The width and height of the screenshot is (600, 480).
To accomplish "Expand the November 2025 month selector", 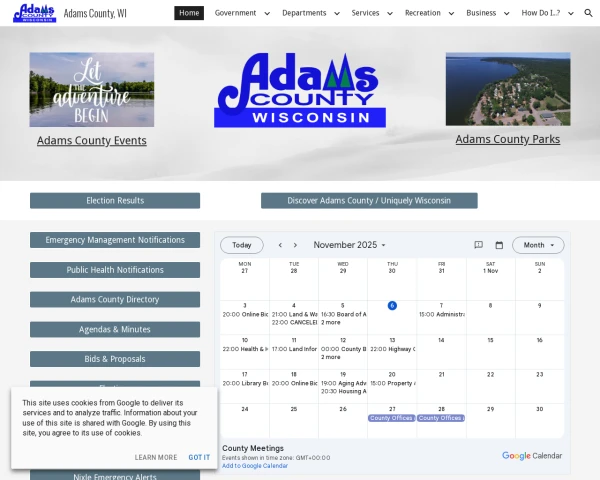I will [x=349, y=245].
